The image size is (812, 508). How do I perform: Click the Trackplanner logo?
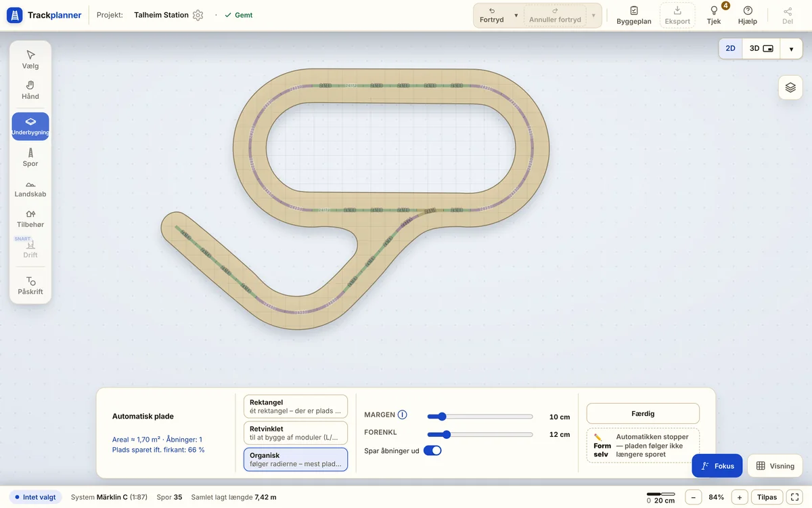pyautogui.click(x=44, y=15)
